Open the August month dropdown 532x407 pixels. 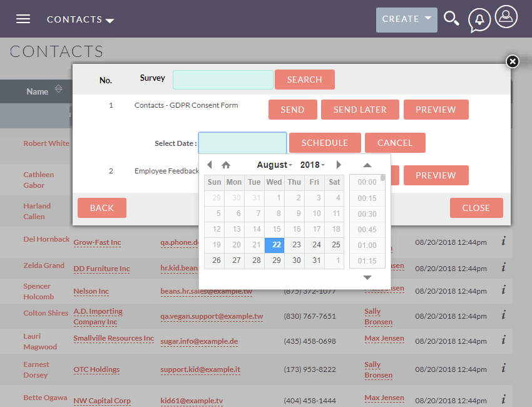[274, 165]
